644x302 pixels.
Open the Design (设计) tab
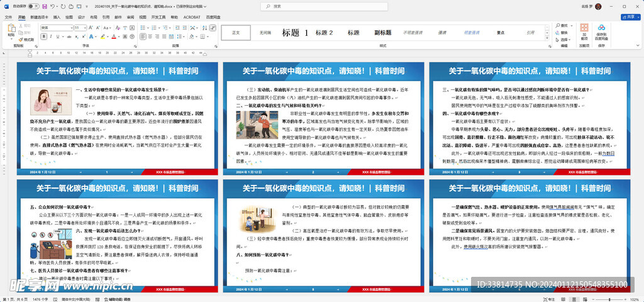(81, 17)
